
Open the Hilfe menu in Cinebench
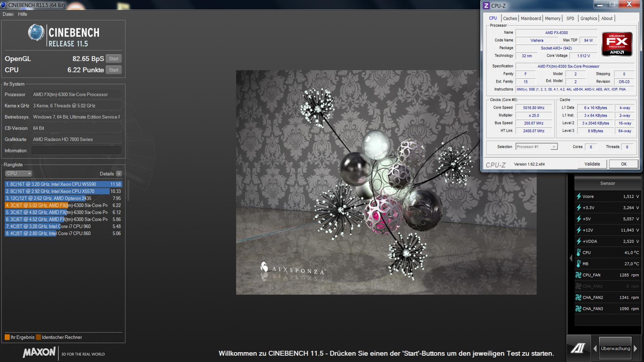[x=22, y=14]
